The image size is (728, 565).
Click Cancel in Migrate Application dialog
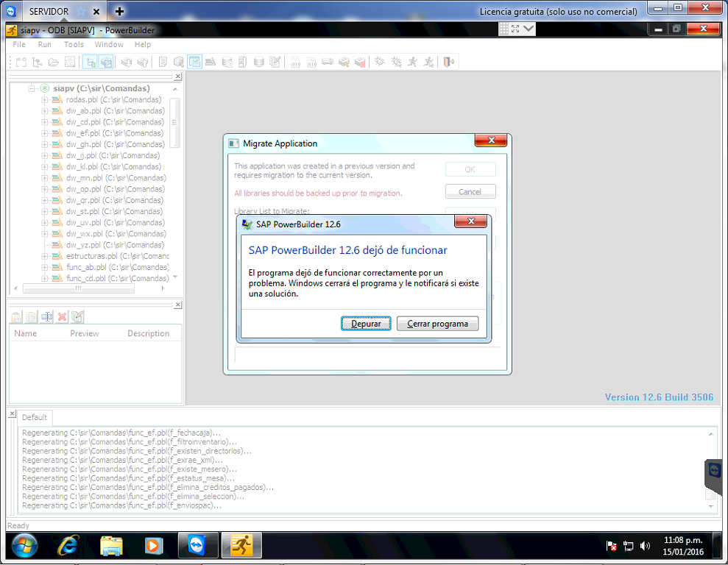point(470,191)
